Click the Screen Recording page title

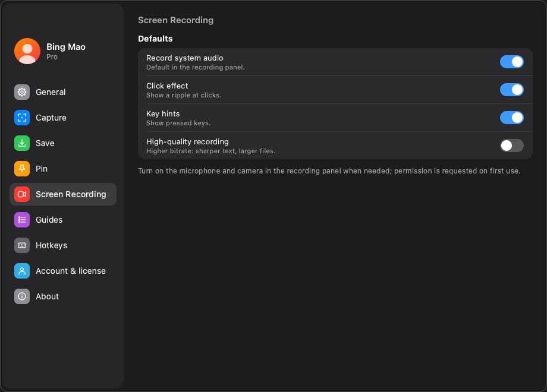pyautogui.click(x=176, y=20)
